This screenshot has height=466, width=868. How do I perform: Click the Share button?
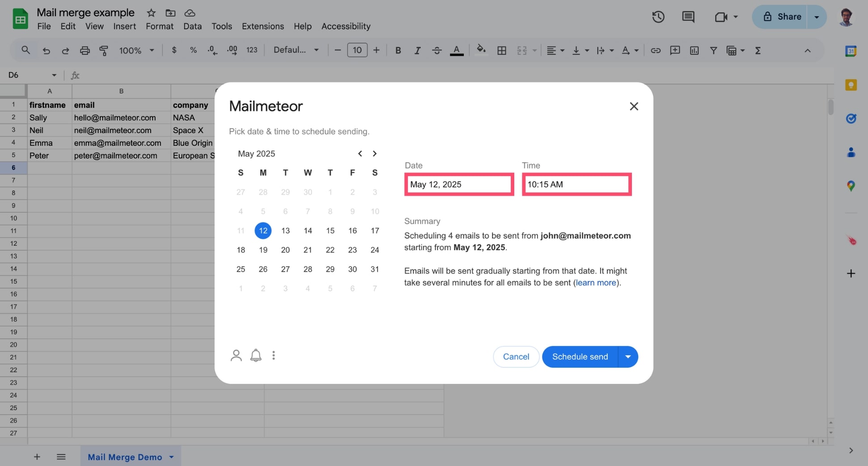tap(780, 17)
